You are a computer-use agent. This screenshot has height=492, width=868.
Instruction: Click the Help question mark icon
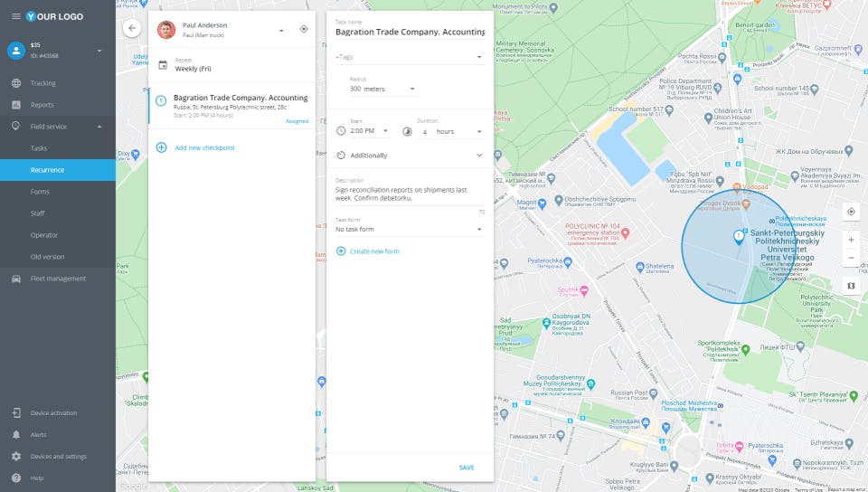16,478
